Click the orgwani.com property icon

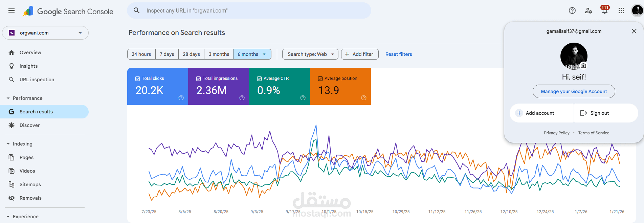coord(12,33)
